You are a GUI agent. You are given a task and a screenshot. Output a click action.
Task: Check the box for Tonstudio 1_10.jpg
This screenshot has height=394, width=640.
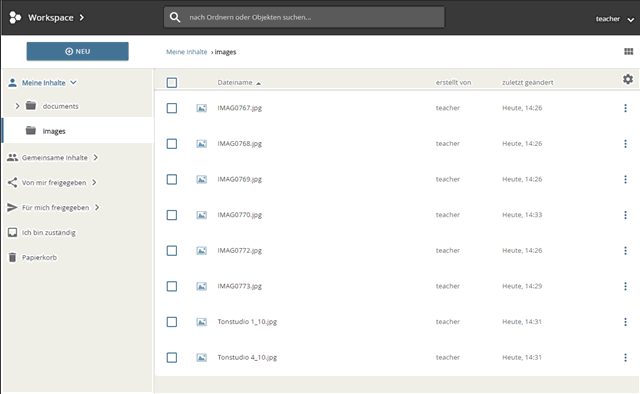click(172, 322)
